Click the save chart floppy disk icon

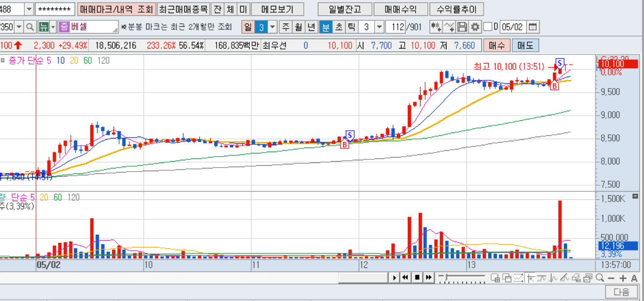coord(462,27)
